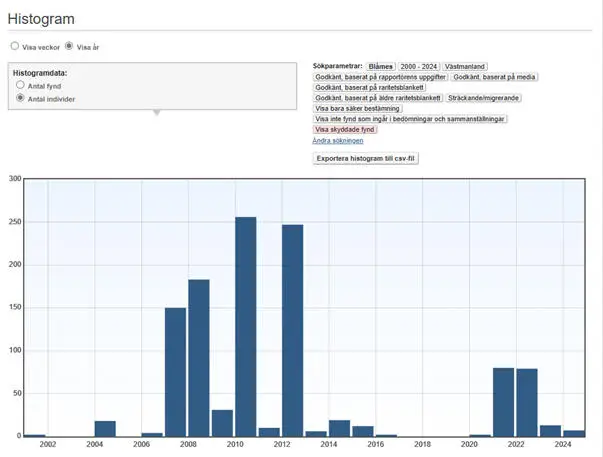The height and width of the screenshot is (457, 603).
Task: Choose 'Antal fynd' as histogram data
Action: point(21,86)
